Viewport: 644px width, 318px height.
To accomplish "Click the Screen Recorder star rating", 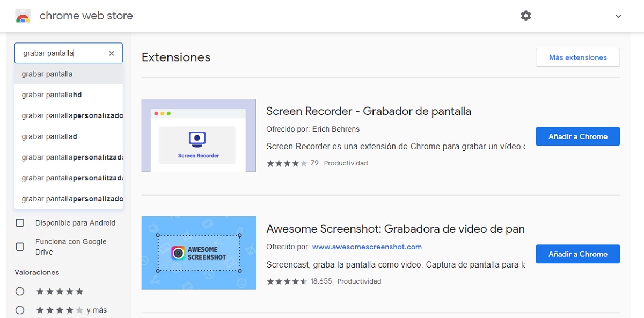I will tap(287, 163).
